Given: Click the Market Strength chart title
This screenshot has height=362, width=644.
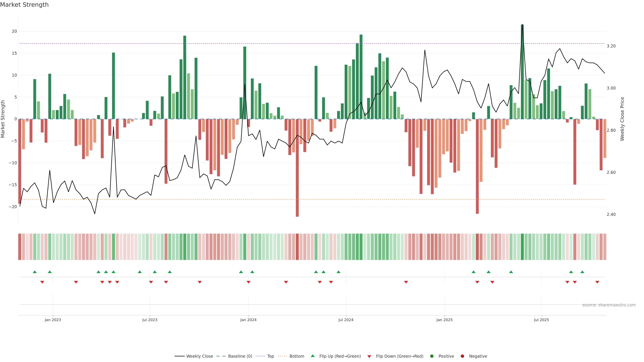Looking at the screenshot, I should coord(24,5).
